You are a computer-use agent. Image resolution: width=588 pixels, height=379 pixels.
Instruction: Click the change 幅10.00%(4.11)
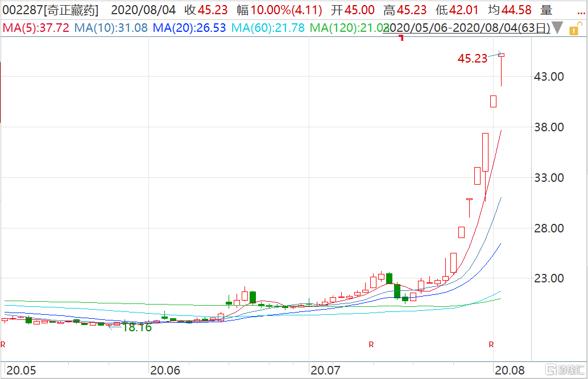(279, 10)
